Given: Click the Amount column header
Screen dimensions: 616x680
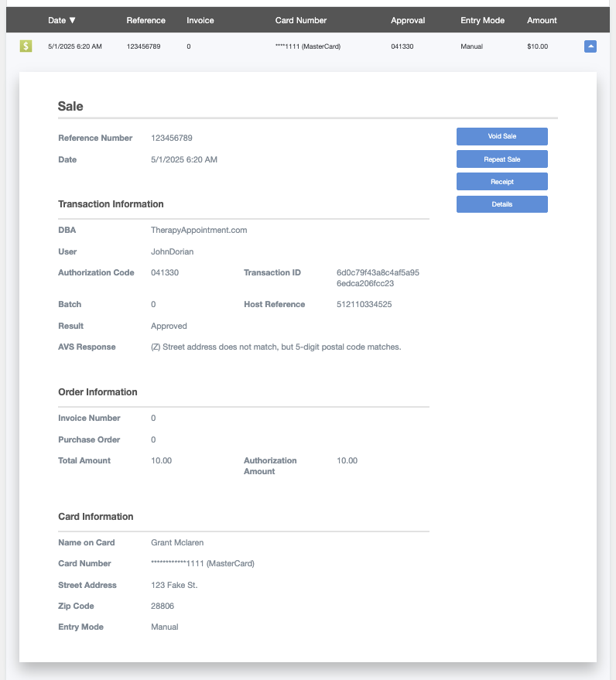Looking at the screenshot, I should click(542, 20).
